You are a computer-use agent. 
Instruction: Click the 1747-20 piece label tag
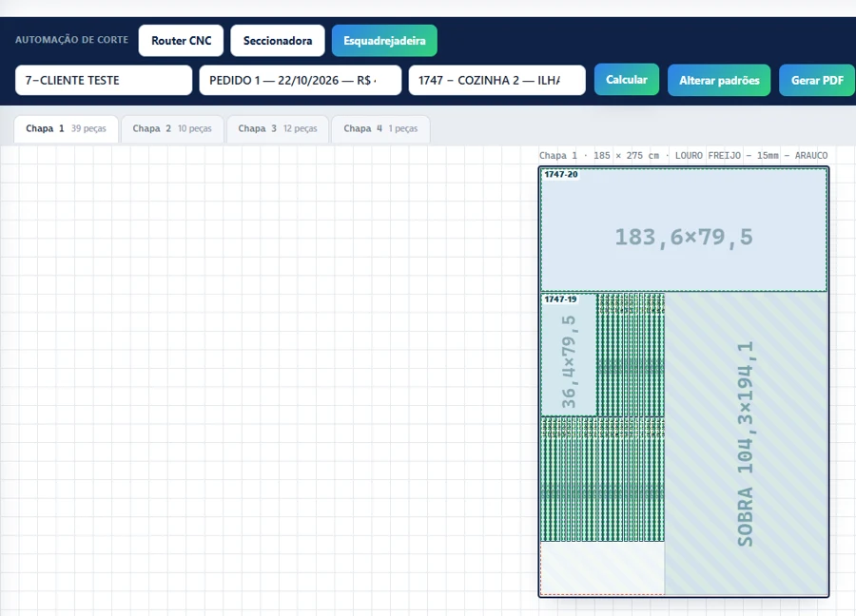(560, 174)
